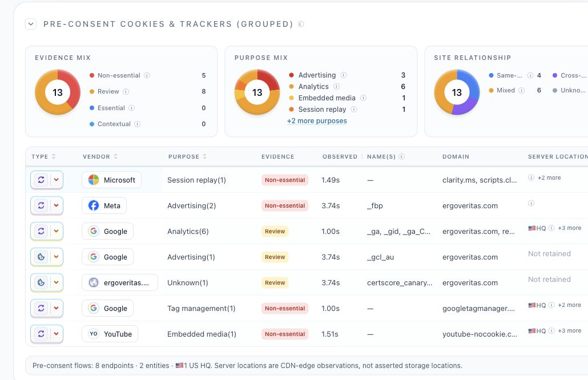
Task: Click the Non-essential badge in Microsoft row
Action: [x=285, y=180]
